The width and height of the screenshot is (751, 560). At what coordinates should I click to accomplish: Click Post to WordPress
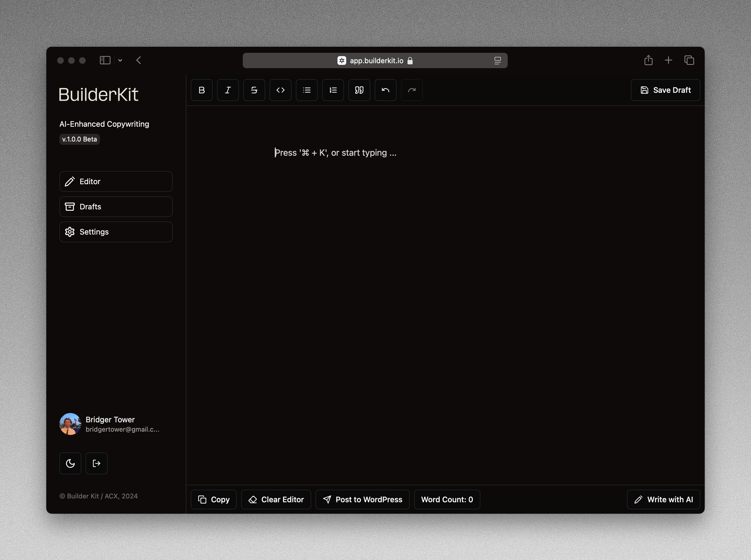pyautogui.click(x=362, y=500)
